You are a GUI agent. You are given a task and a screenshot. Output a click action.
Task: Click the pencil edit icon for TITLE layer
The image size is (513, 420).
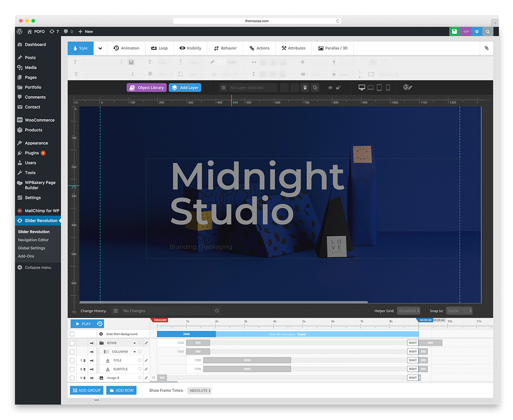[x=146, y=361]
